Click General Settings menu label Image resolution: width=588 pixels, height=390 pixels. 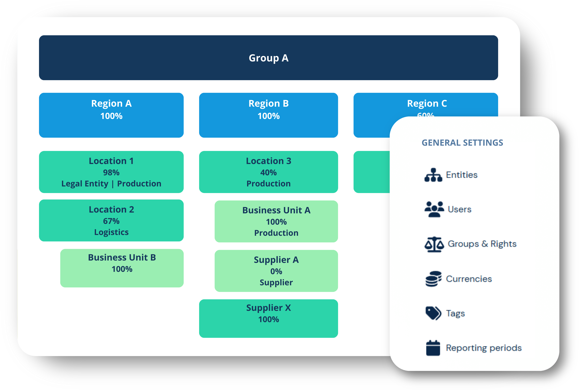470,141
